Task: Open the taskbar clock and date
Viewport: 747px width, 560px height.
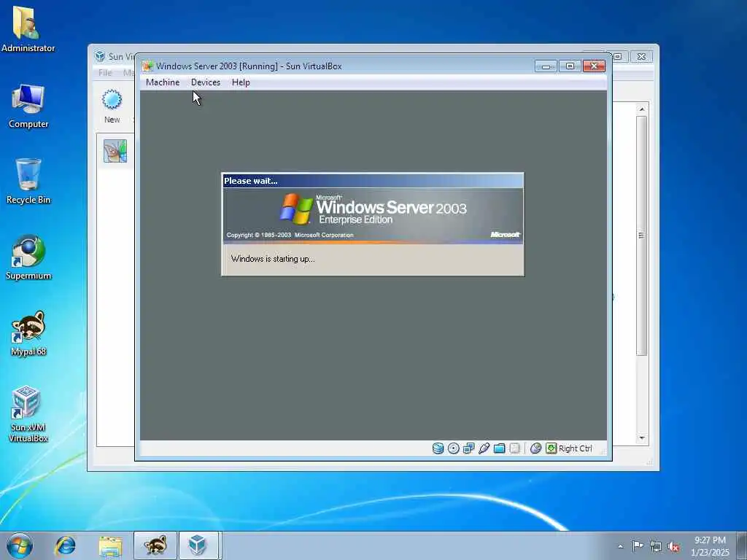Action: [710, 546]
